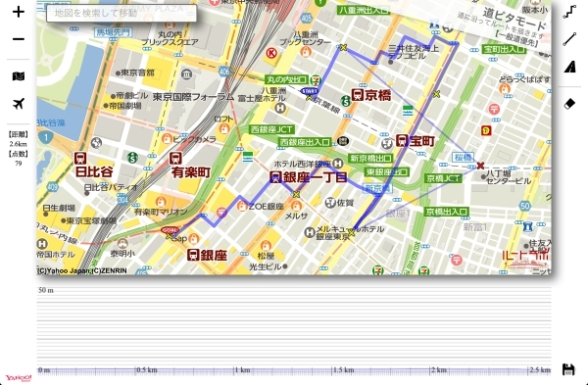Click the 2 km mark on elevation chart
588x385 pixels.
(438, 370)
